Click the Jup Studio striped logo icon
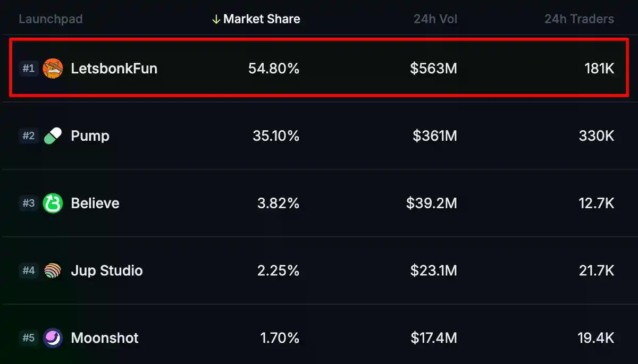This screenshot has height=364, width=638. (x=53, y=271)
